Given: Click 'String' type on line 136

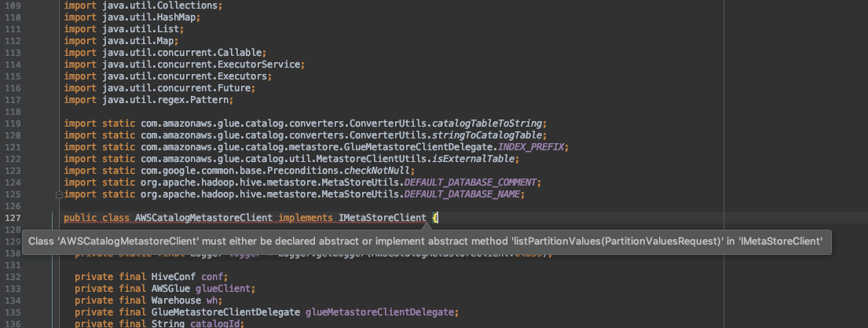Looking at the screenshot, I should coord(168,324).
